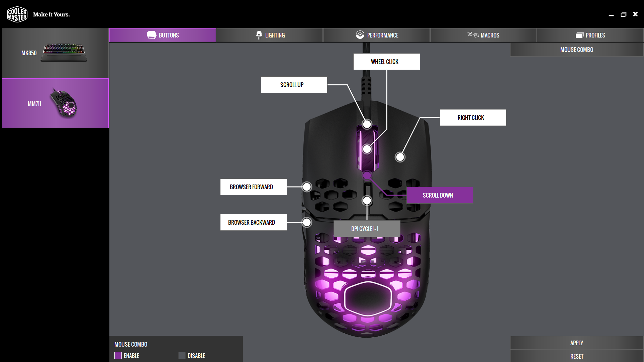Click the Browser Backward marker dot
The height and width of the screenshot is (362, 644).
point(306,222)
